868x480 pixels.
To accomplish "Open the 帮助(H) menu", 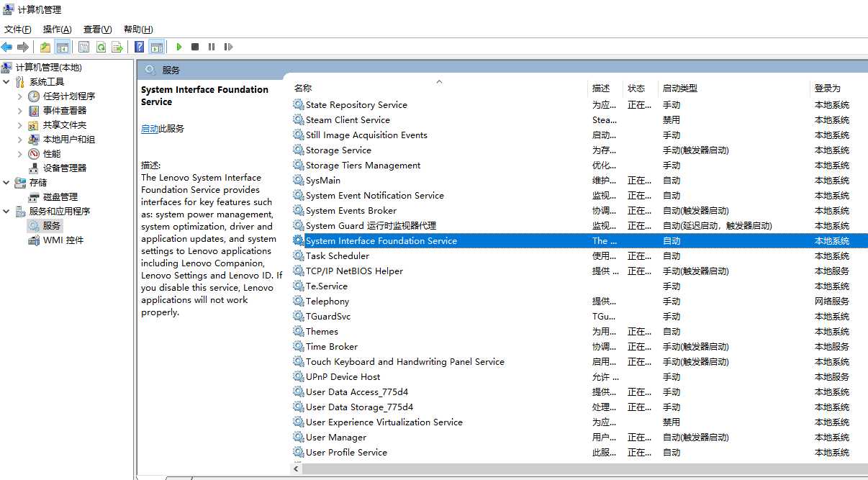I will (x=138, y=30).
